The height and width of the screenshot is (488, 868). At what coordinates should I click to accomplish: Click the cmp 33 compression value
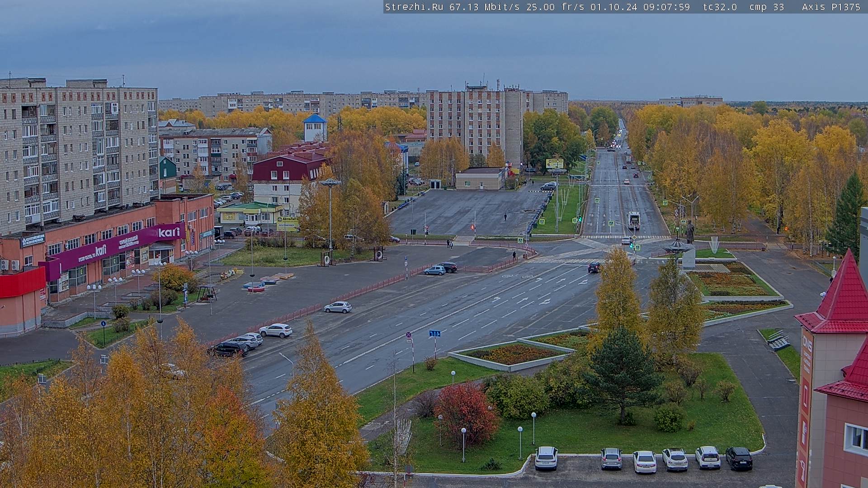point(766,7)
